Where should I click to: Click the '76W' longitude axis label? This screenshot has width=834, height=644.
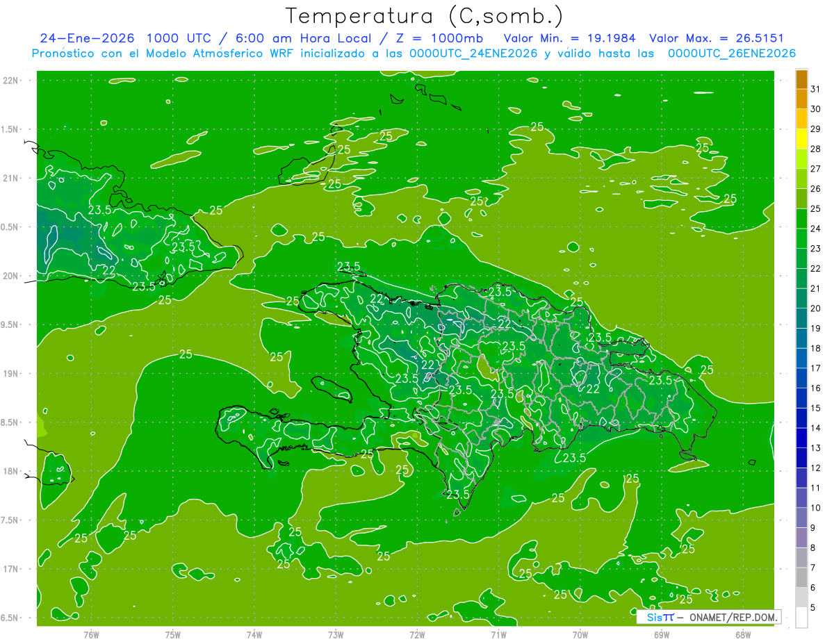coord(91,635)
